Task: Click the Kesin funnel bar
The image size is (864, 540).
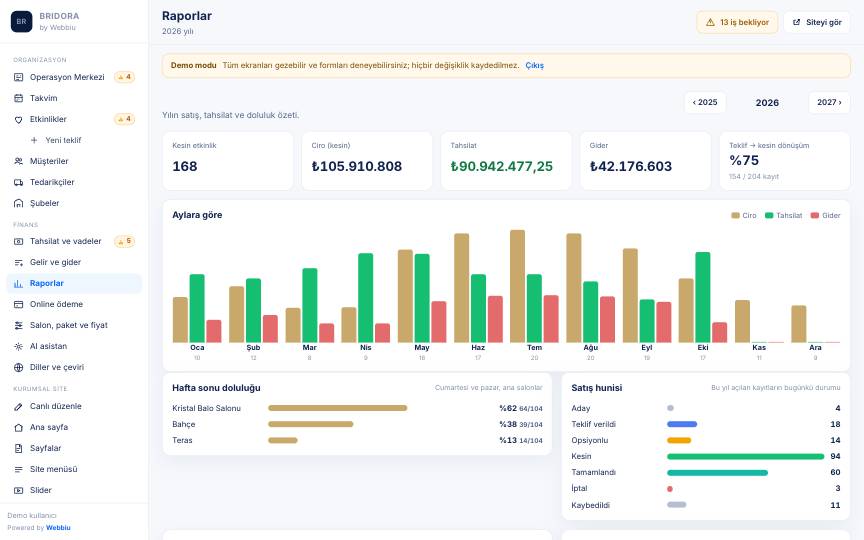Action: coord(746,456)
